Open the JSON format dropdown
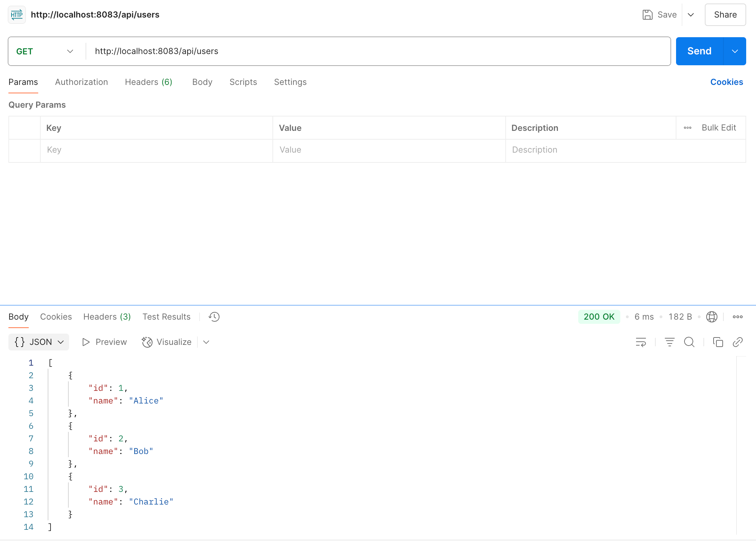 (39, 342)
